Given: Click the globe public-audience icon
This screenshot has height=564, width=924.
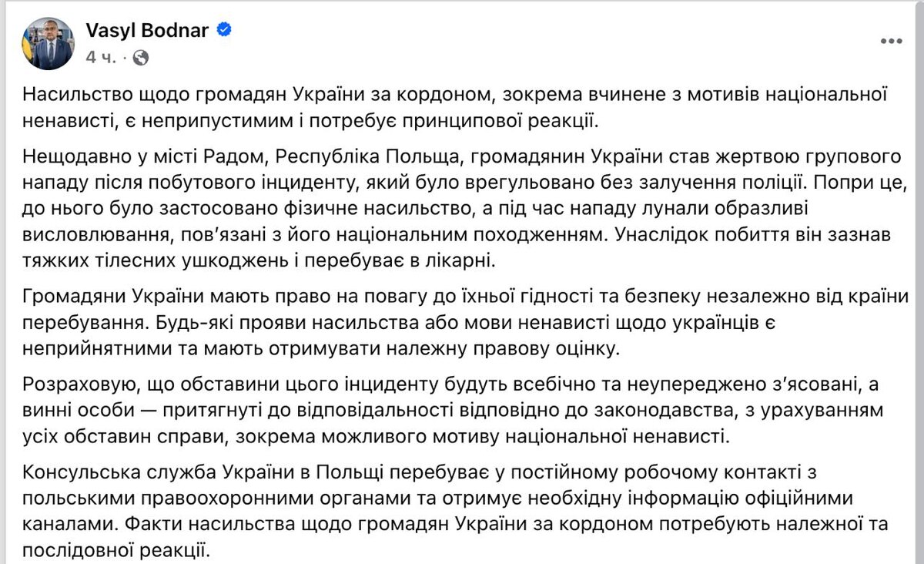Looking at the screenshot, I should [141, 57].
